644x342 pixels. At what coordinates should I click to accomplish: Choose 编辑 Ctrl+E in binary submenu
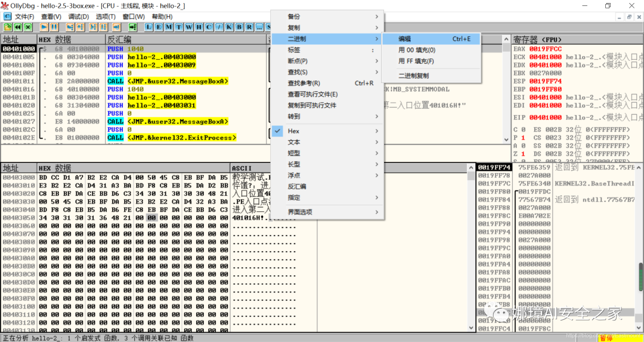click(x=431, y=39)
